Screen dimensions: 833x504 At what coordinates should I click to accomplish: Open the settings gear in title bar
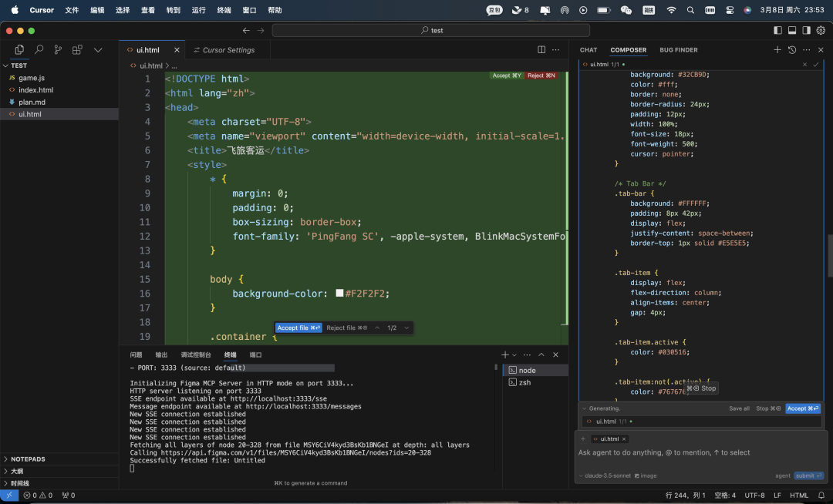point(821,30)
